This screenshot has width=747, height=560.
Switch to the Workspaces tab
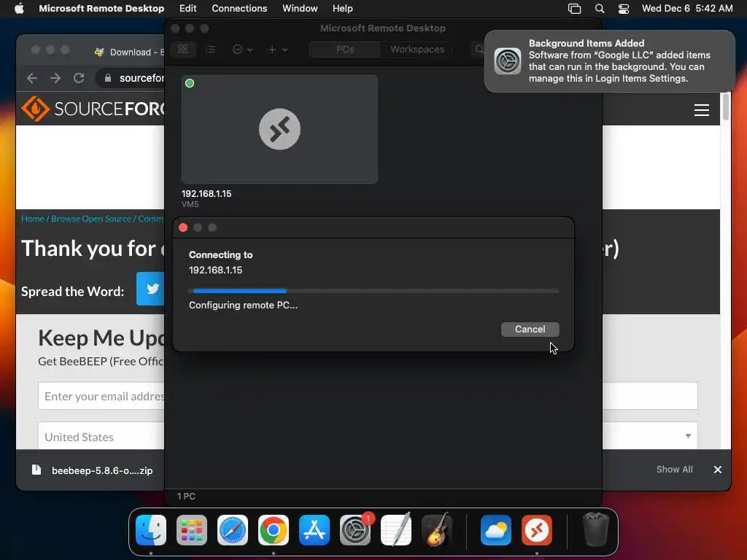click(x=417, y=49)
